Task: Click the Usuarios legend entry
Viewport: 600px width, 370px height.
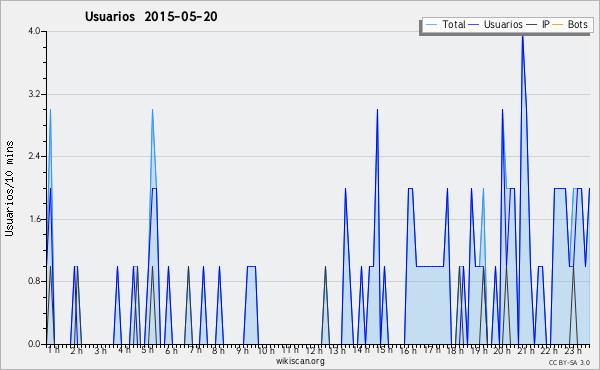Action: 496,24
